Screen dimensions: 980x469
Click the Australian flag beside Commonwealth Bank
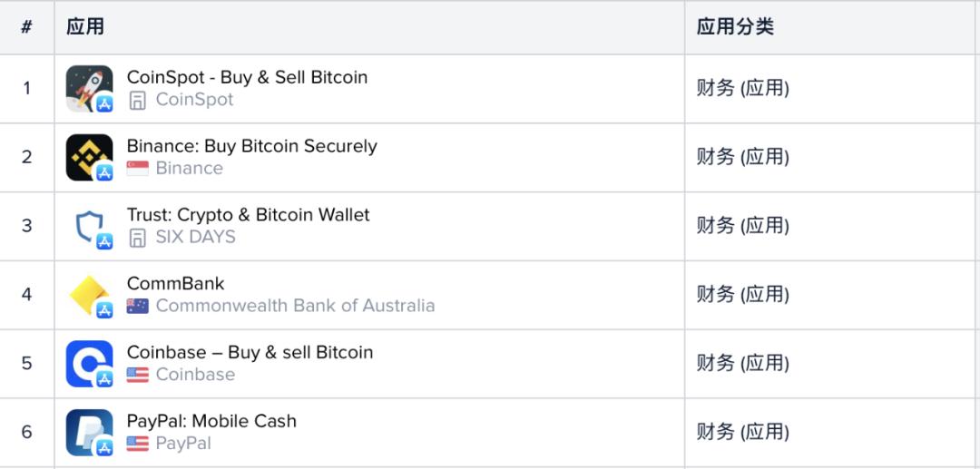(138, 306)
